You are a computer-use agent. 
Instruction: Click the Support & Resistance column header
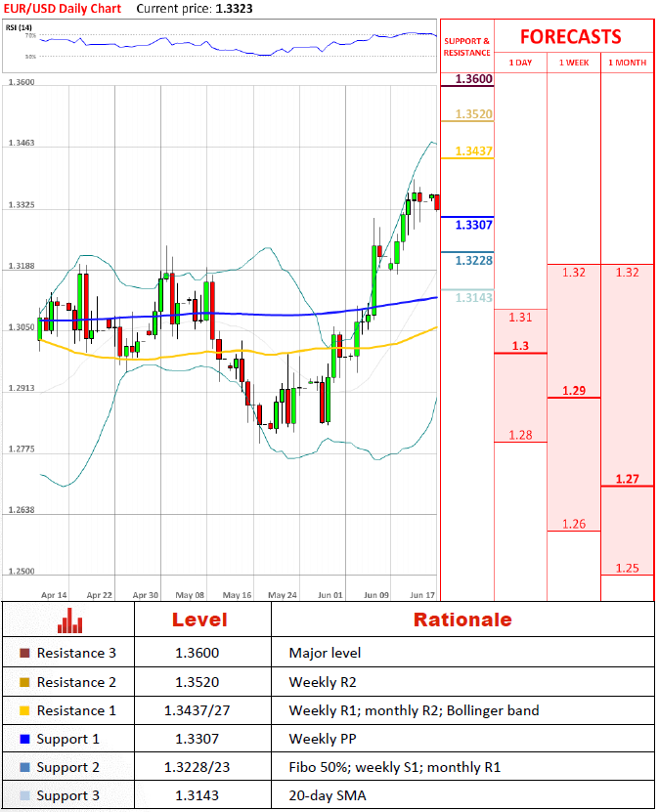pyautogui.click(x=466, y=45)
